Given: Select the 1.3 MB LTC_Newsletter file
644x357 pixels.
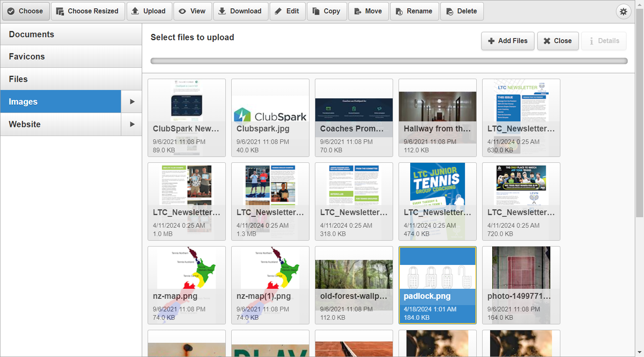Looking at the screenshot, I should tap(270, 201).
